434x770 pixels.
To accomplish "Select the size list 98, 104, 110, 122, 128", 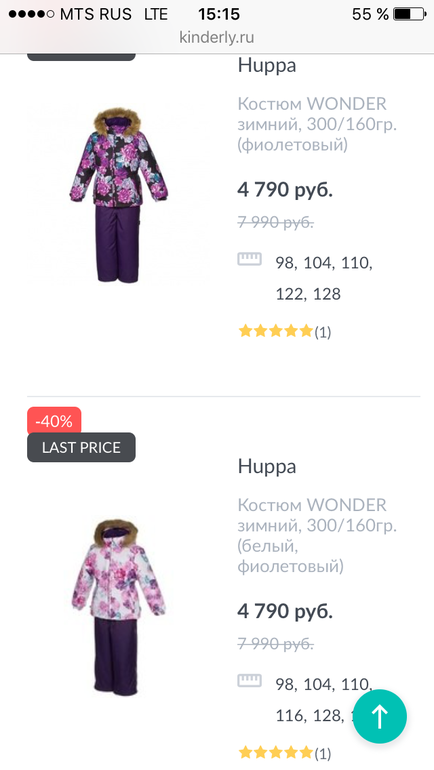I will coord(324,278).
